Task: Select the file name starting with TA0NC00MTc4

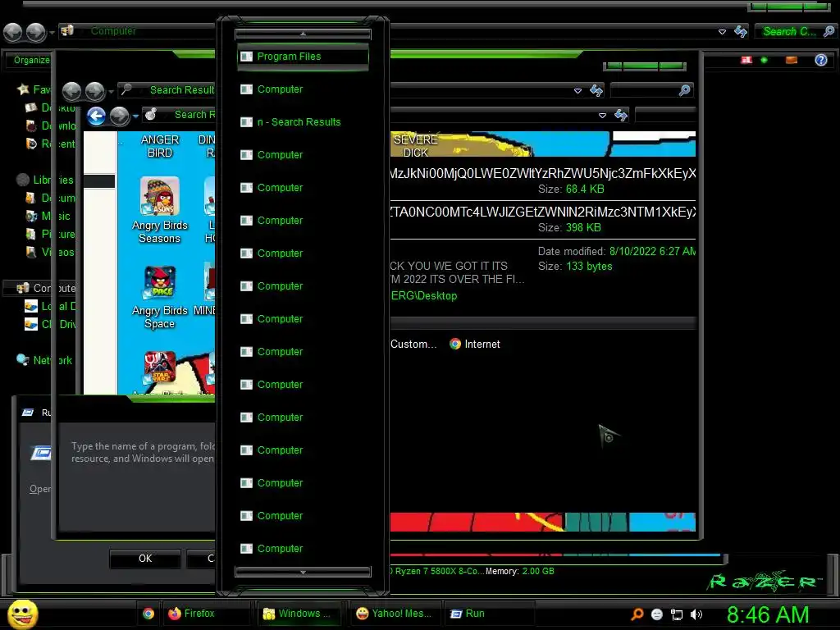Action: (543, 212)
